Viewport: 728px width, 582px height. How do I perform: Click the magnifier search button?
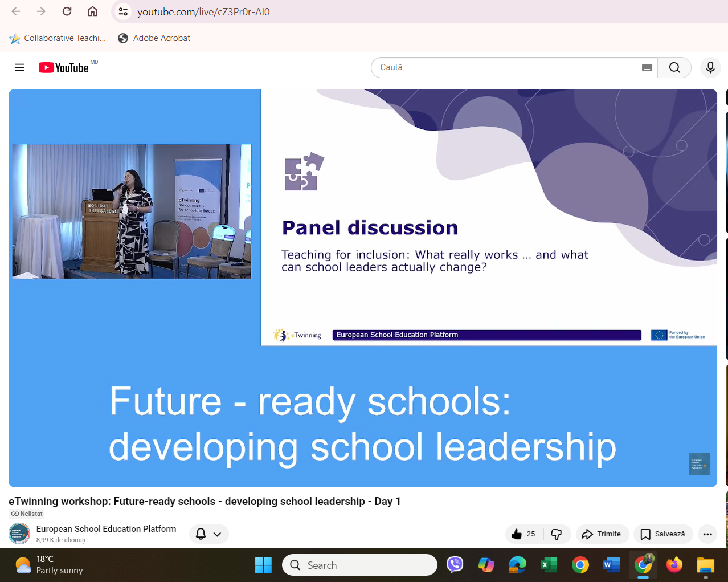(x=674, y=68)
